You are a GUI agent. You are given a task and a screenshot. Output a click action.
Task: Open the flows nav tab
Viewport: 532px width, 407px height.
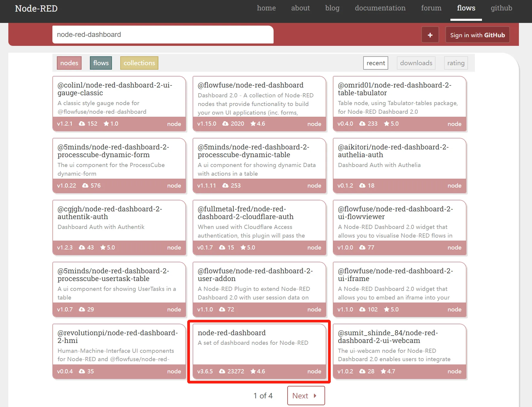point(466,8)
